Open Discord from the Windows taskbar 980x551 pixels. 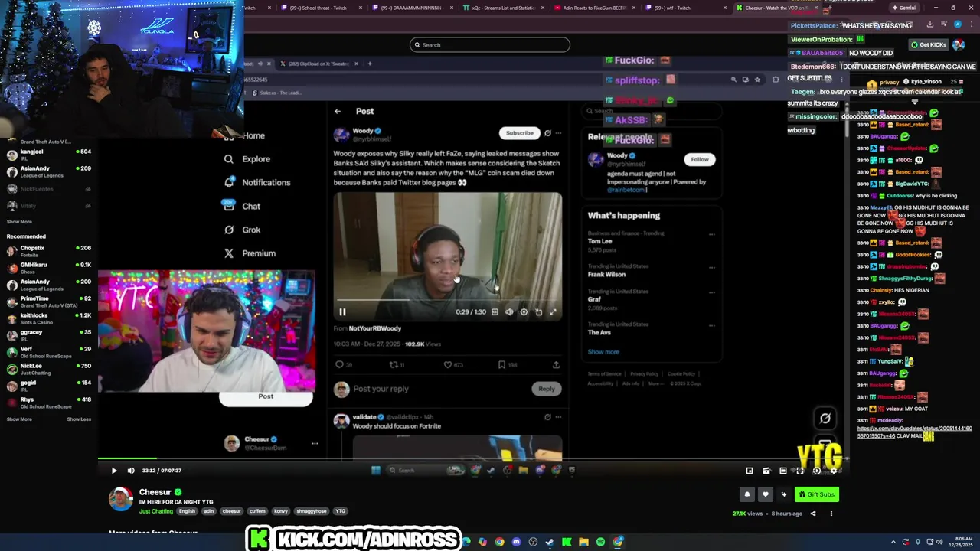point(516,542)
